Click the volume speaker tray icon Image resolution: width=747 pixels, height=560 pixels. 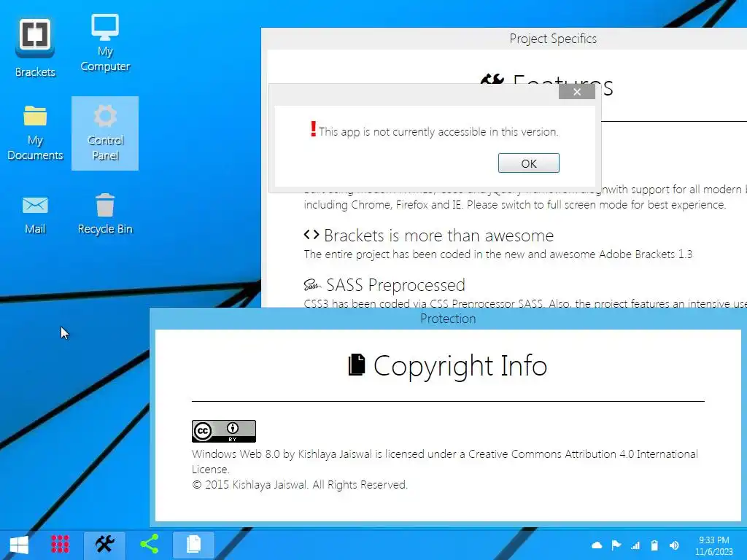(674, 545)
